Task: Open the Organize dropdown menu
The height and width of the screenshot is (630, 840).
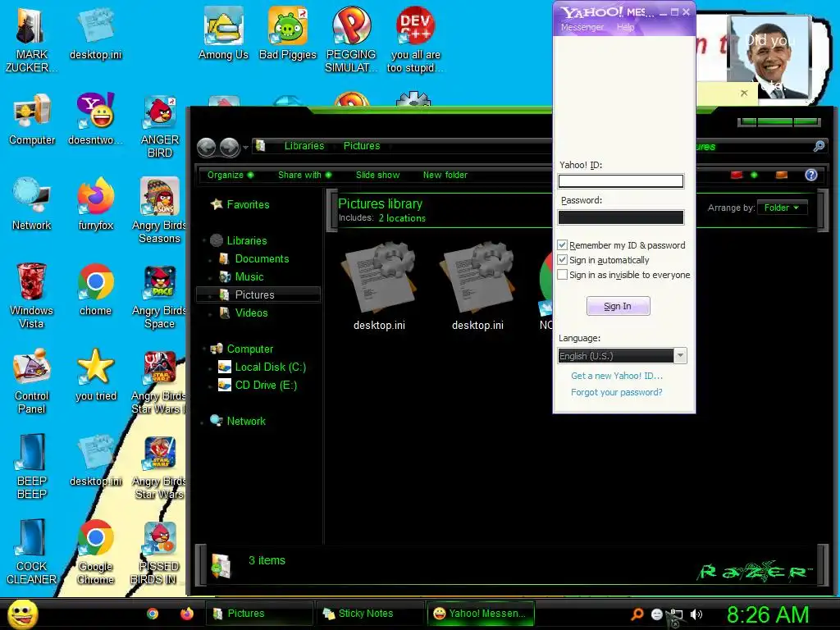Action: (231, 176)
